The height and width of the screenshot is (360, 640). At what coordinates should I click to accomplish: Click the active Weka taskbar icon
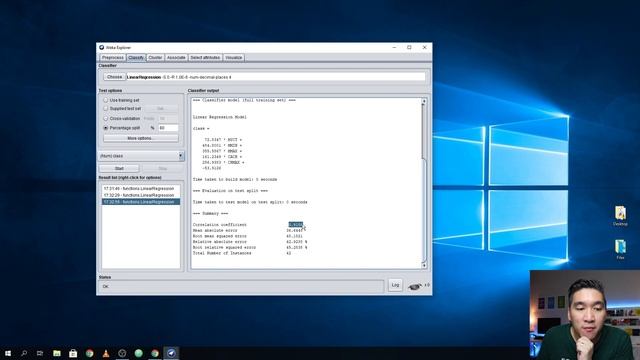pyautogui.click(x=171, y=353)
